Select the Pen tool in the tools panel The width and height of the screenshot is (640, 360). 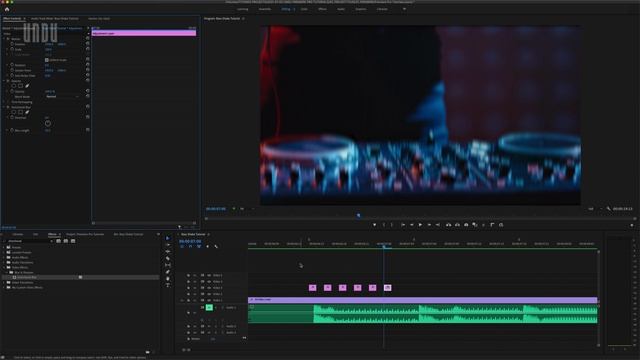pos(168,272)
